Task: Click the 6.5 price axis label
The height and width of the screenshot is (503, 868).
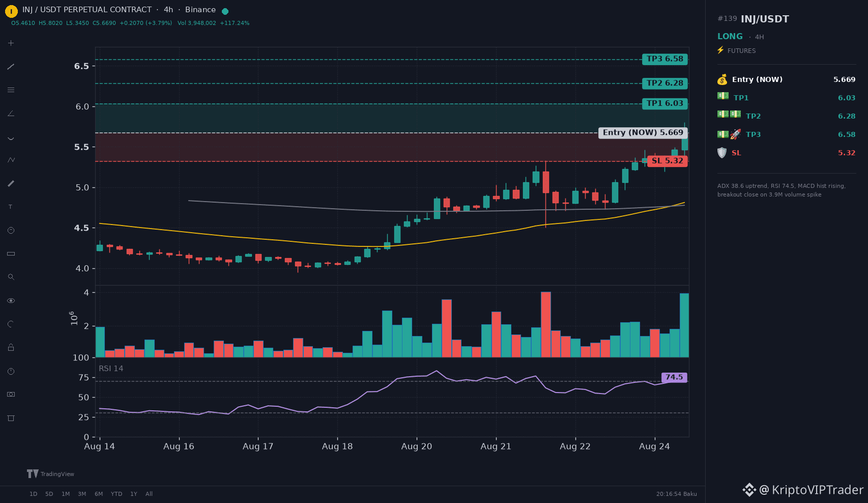Action: [81, 66]
